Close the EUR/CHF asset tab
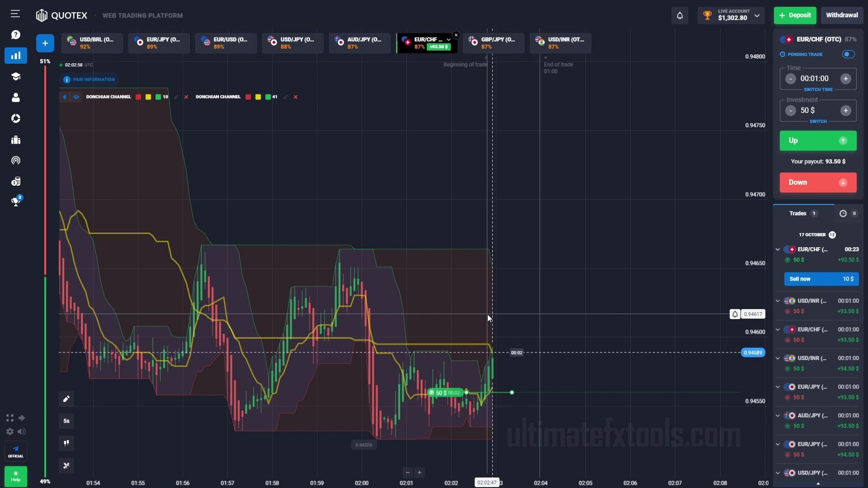868x488 pixels. (456, 35)
